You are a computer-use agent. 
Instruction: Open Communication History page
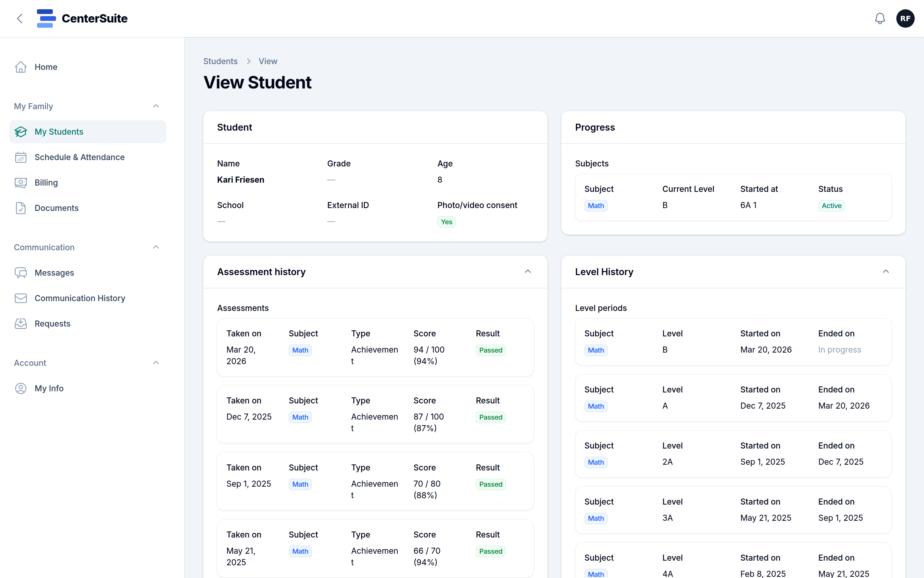[88, 298]
